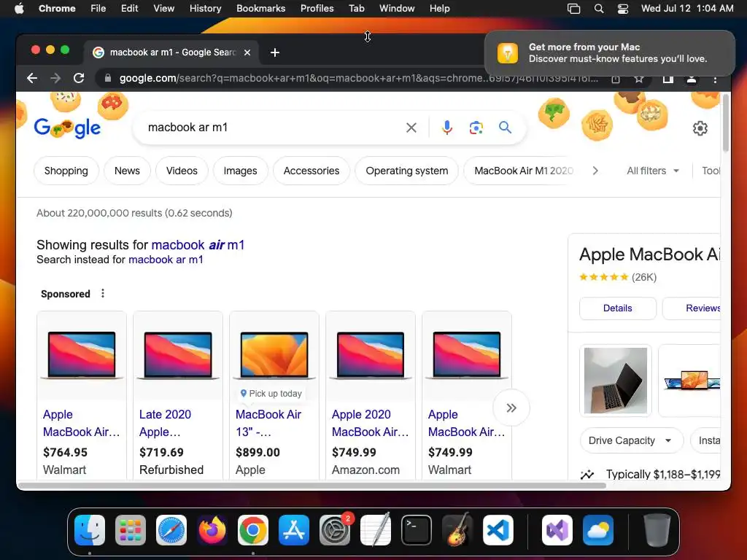Open GarageBand from the Dock
Image resolution: width=747 pixels, height=560 pixels.
(457, 530)
